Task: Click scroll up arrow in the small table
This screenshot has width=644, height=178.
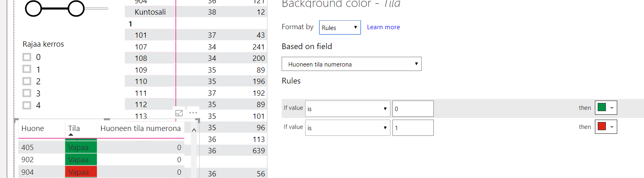Action: point(194,130)
